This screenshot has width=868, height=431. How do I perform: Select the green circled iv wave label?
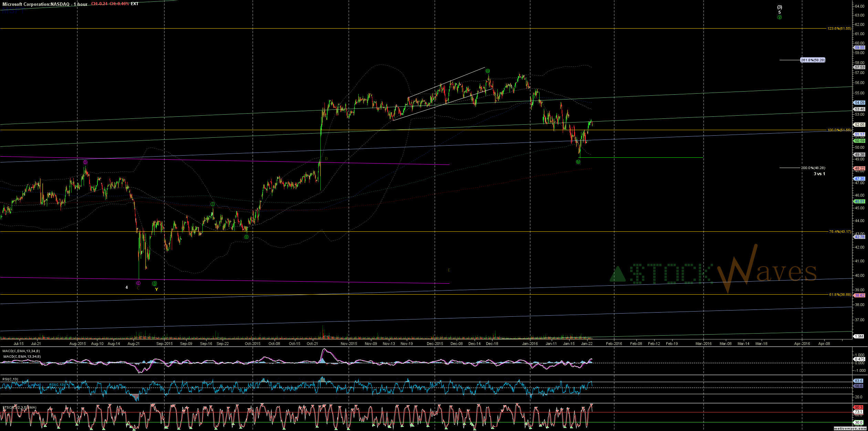pos(578,162)
